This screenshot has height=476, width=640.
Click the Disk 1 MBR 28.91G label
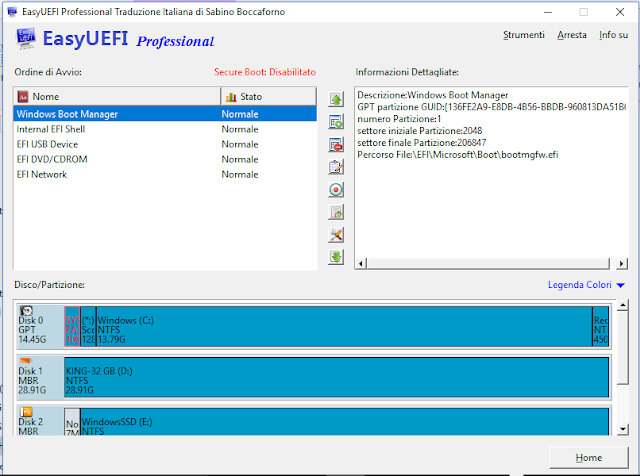[32, 380]
